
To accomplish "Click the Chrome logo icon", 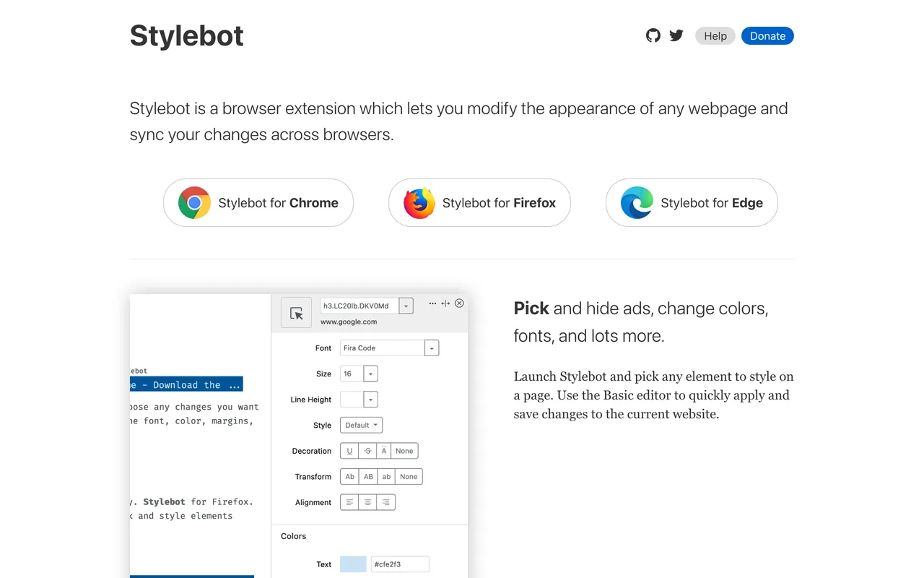I will [194, 203].
